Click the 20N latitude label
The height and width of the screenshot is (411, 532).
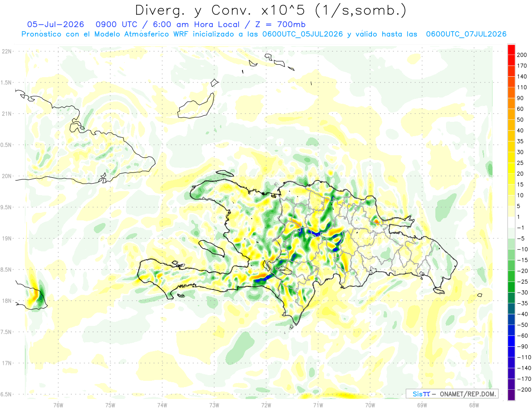(x=7, y=176)
